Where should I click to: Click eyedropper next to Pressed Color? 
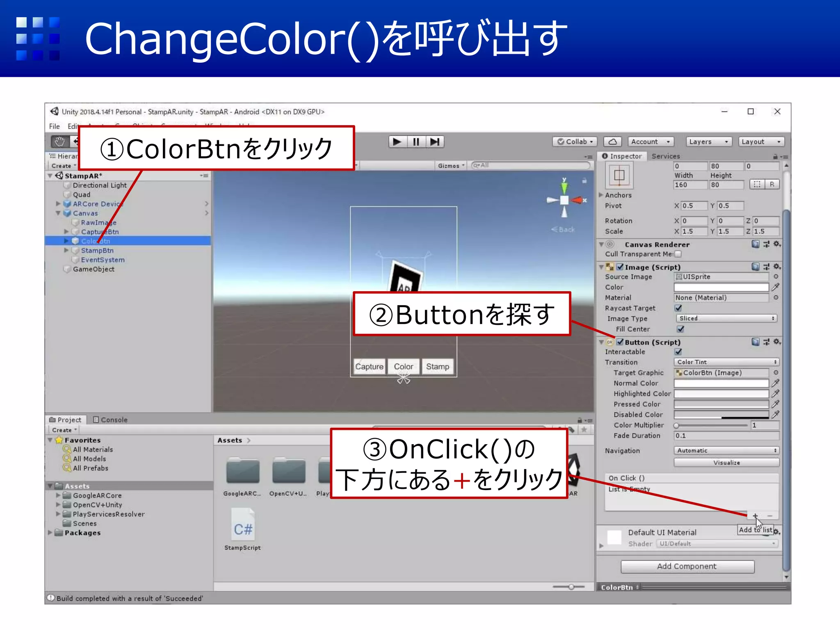776,404
